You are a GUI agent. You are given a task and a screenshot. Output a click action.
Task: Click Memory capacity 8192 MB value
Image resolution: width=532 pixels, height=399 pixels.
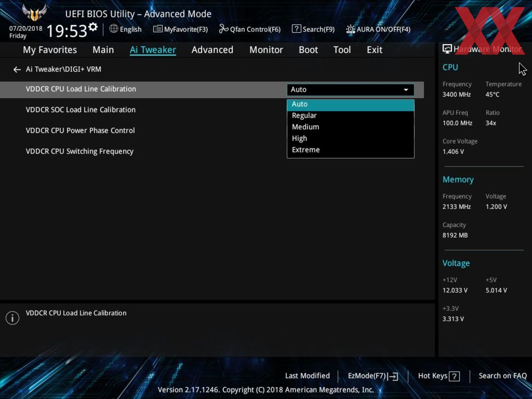tap(455, 235)
